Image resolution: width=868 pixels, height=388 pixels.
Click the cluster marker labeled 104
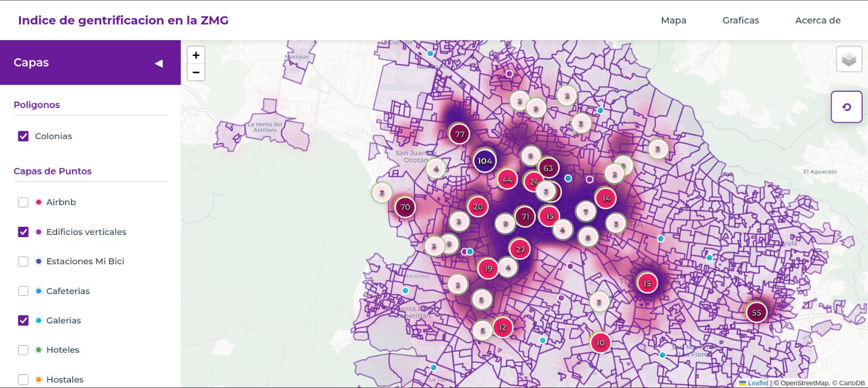click(x=484, y=161)
